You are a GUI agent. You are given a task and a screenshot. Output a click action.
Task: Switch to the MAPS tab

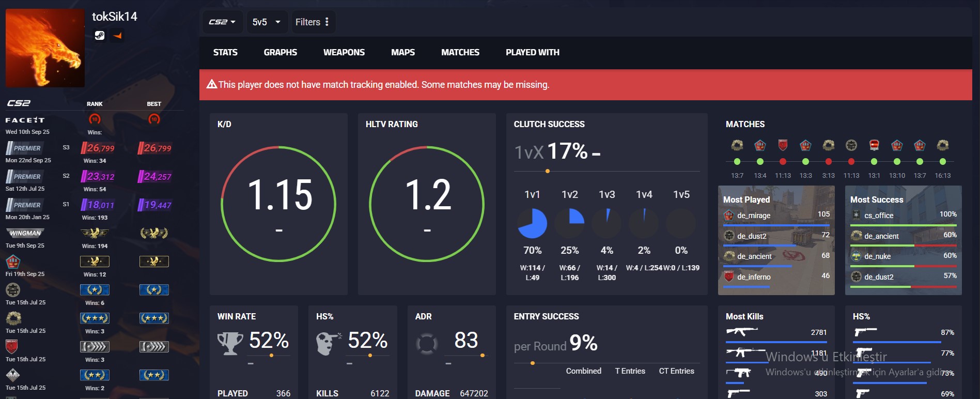point(403,52)
